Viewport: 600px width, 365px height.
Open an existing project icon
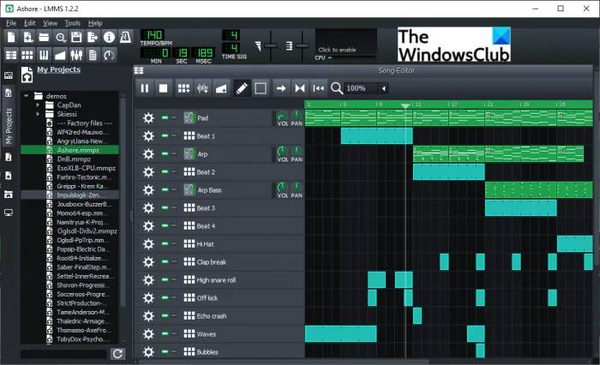pos(44,37)
